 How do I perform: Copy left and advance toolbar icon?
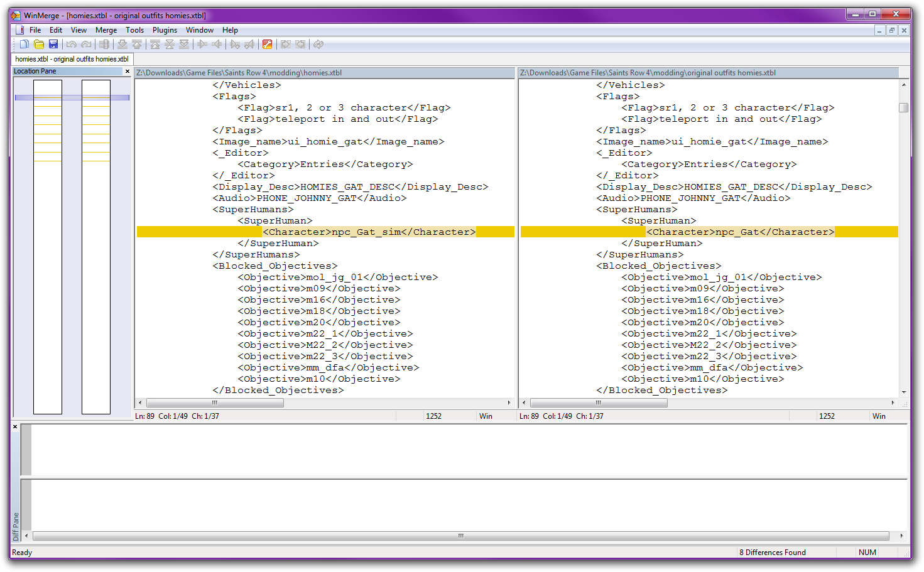click(x=249, y=44)
